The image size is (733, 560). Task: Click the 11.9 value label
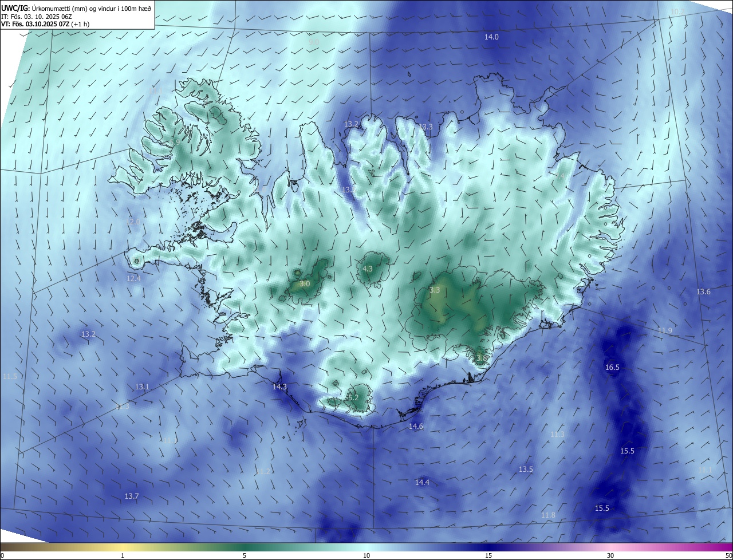[665, 330]
